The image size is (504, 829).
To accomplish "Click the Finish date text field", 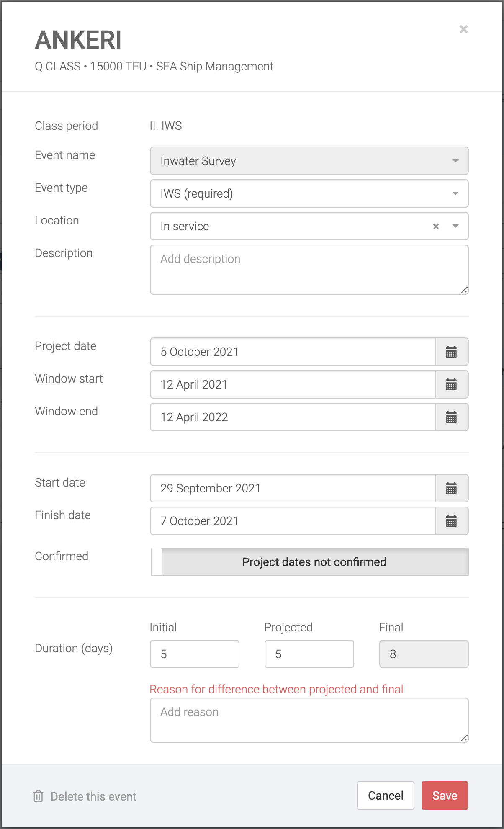I will pyautogui.click(x=293, y=521).
